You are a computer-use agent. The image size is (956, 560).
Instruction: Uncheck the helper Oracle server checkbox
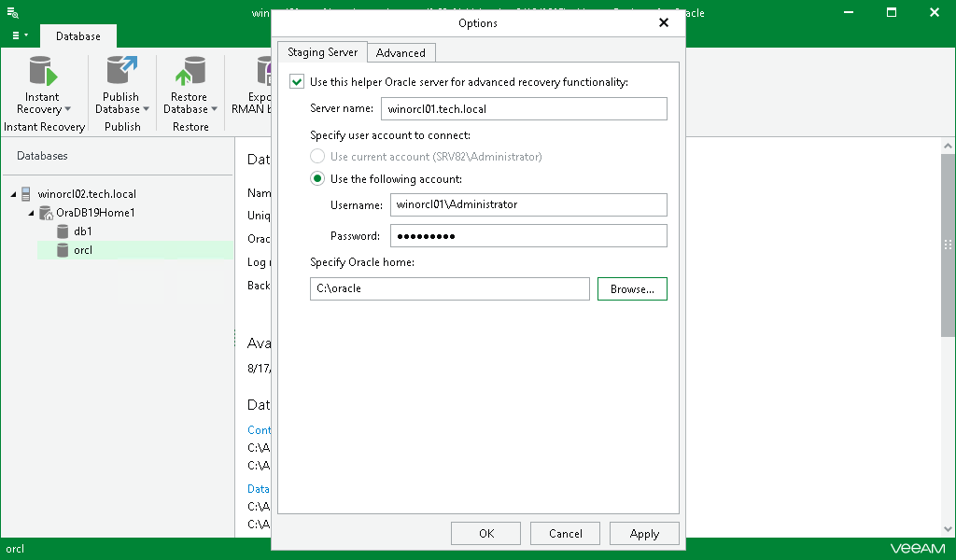pos(296,81)
